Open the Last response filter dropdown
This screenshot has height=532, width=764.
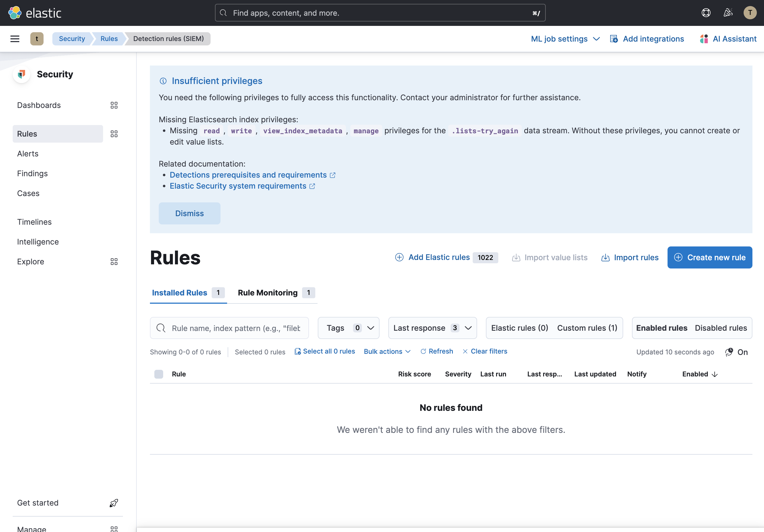pos(432,328)
